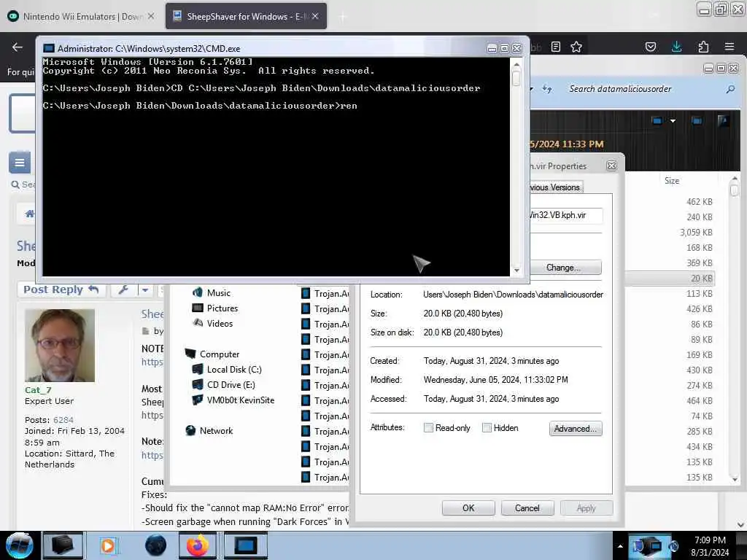The width and height of the screenshot is (747, 560).
Task: Click the Apply button in Properties
Action: [587, 508]
